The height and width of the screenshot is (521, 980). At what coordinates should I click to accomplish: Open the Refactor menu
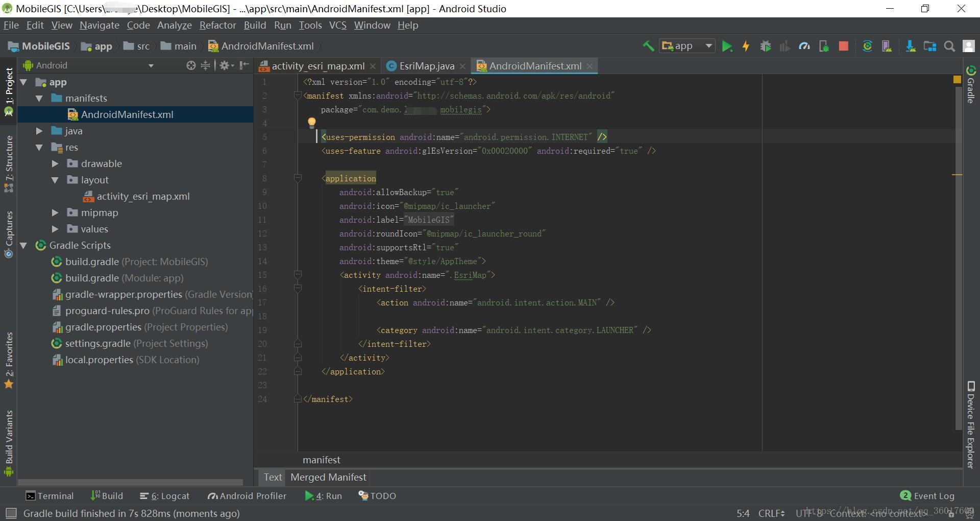point(217,25)
